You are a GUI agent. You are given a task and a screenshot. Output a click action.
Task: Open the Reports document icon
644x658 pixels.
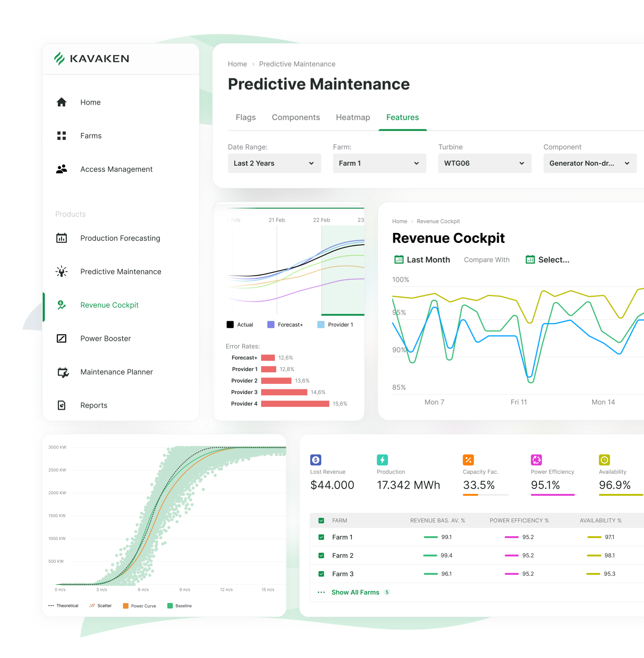pos(62,405)
